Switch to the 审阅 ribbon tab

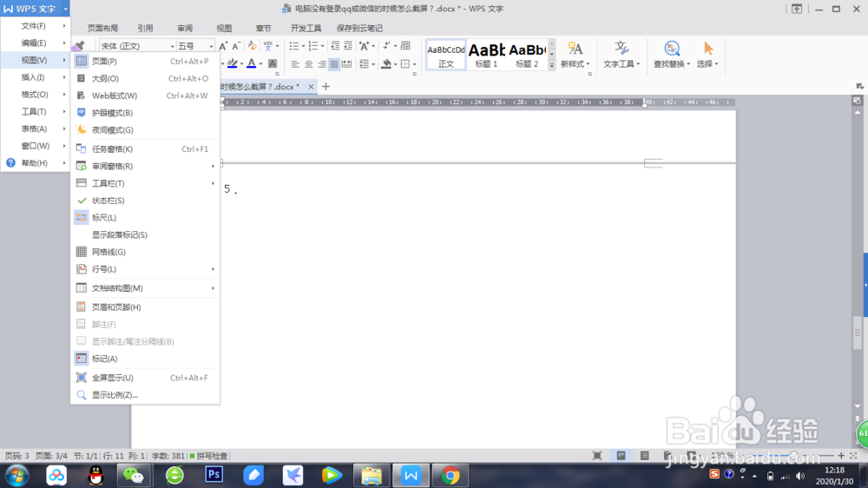(185, 29)
